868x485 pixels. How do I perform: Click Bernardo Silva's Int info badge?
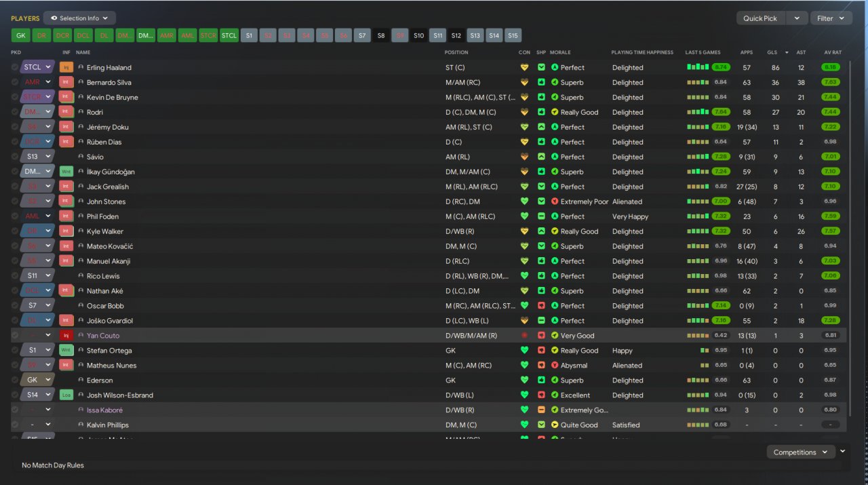click(x=66, y=83)
